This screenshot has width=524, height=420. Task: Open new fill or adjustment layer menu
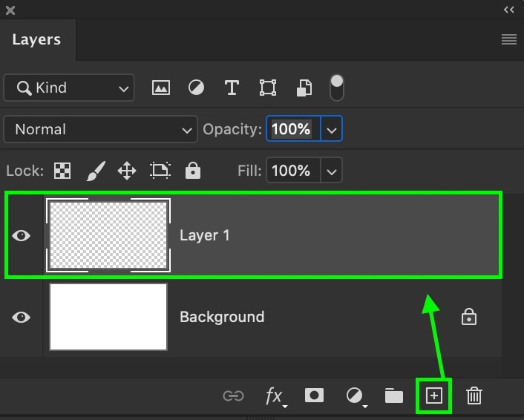(x=355, y=396)
